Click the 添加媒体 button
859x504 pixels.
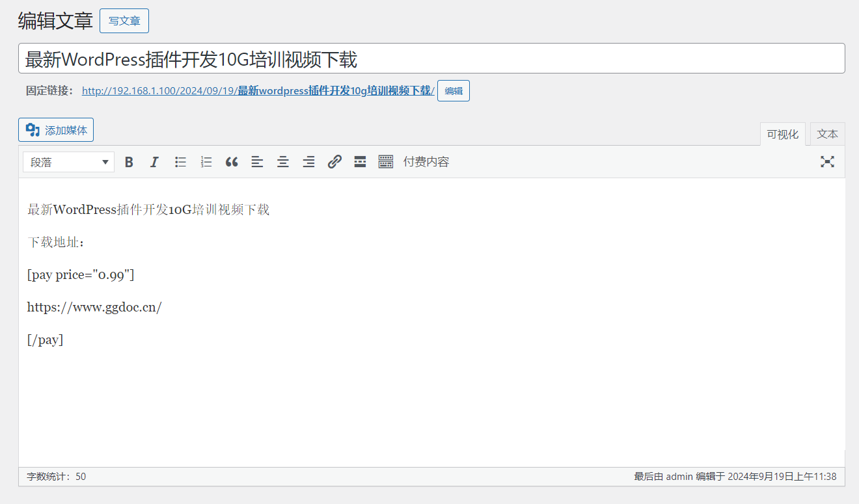tap(56, 130)
